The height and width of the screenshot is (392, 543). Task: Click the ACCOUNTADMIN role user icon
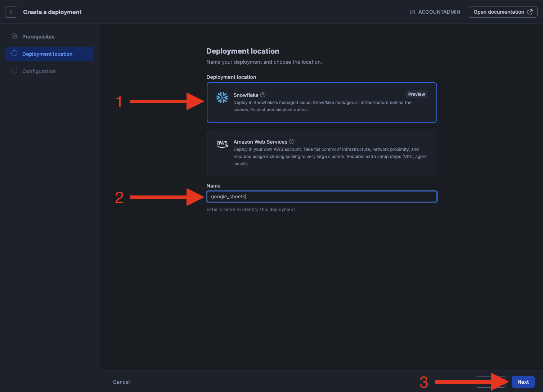413,12
